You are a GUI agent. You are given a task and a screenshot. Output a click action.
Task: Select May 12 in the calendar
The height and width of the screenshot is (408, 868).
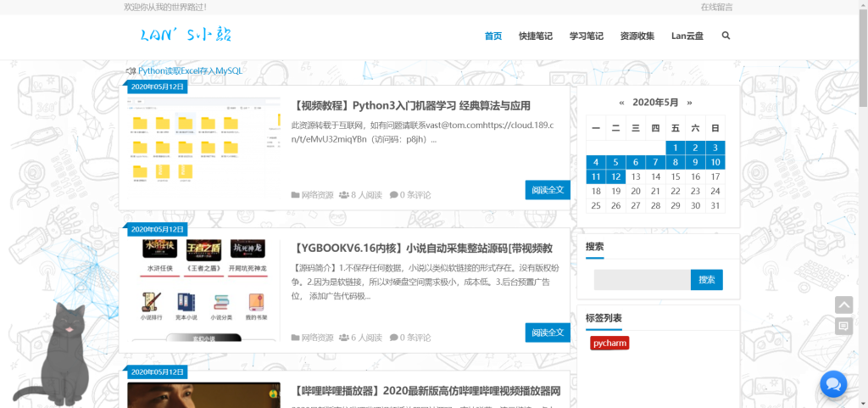tap(616, 176)
